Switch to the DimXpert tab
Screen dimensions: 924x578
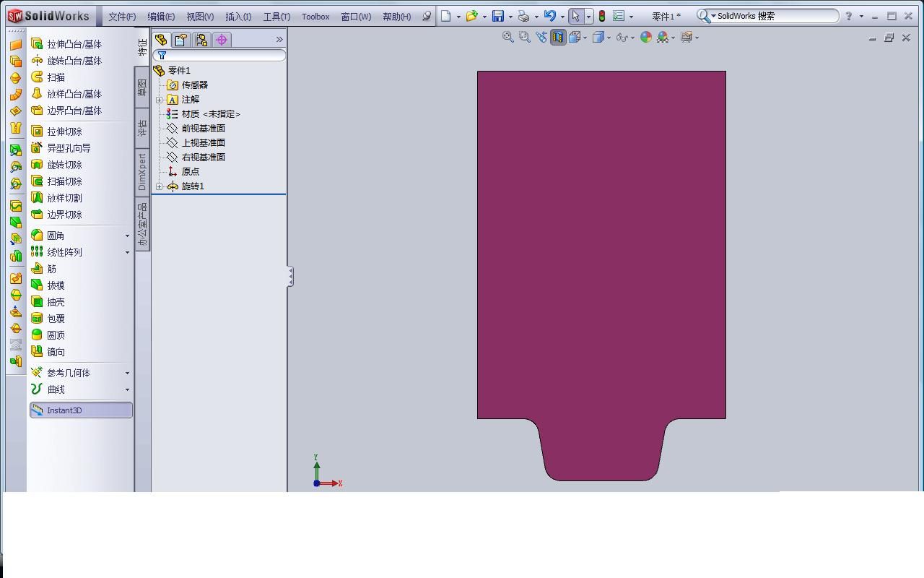142,172
